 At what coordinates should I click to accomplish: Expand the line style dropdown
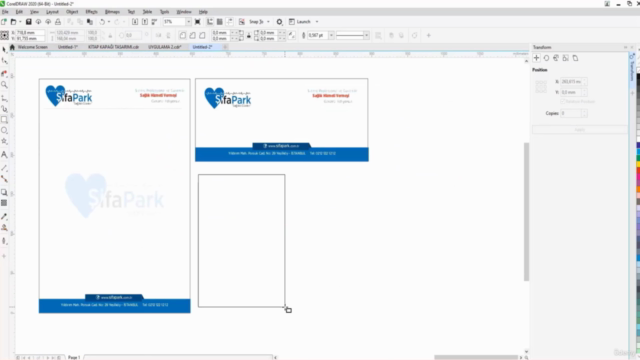pyautogui.click(x=366, y=36)
